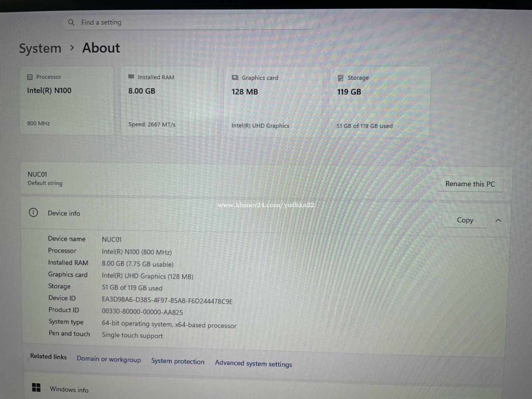532x399 pixels.
Task: Click the 800 MHz text in Processor card
Action: 39,123
